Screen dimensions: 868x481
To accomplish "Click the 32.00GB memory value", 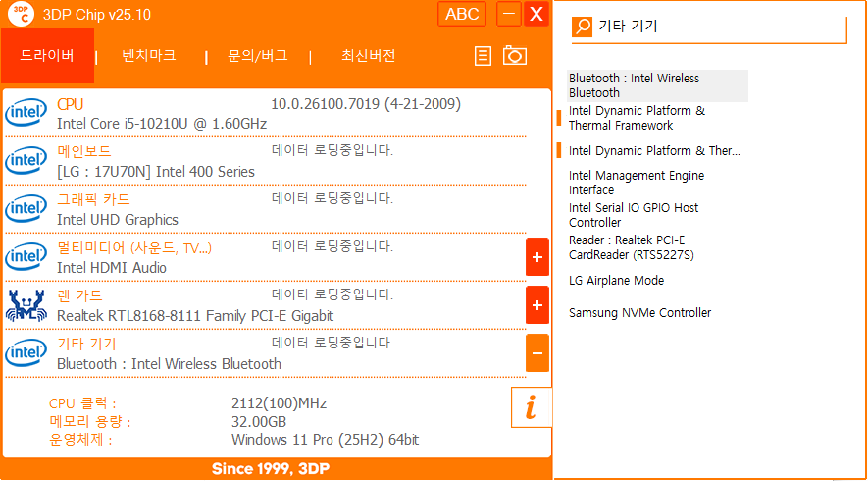I will 259,422.
